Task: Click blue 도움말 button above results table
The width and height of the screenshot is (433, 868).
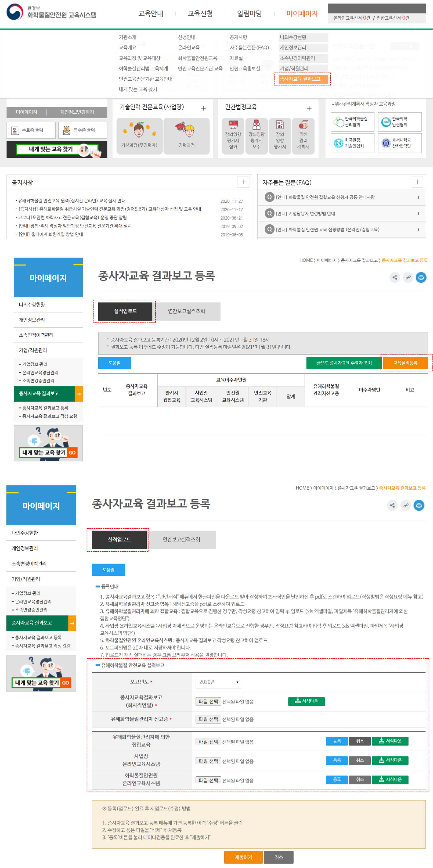Action: coord(114,363)
